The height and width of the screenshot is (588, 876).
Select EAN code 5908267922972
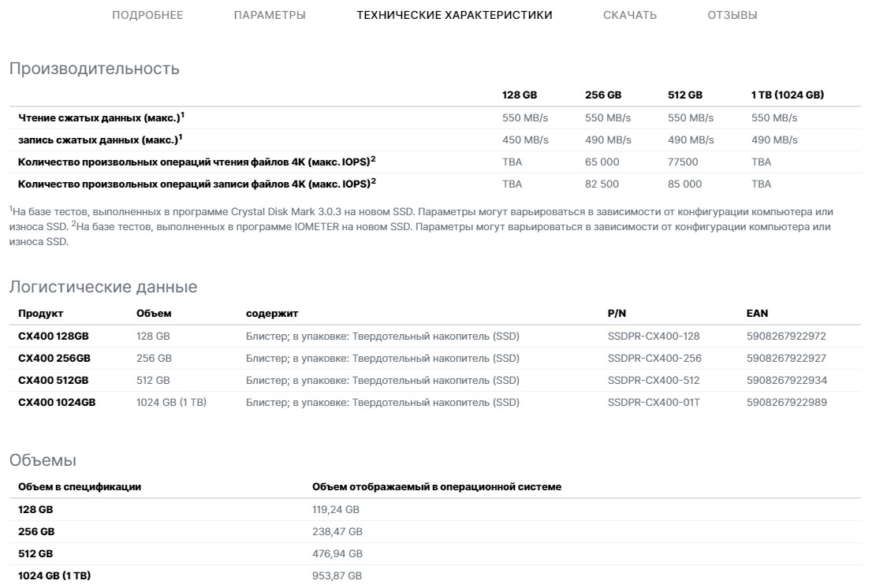point(786,336)
